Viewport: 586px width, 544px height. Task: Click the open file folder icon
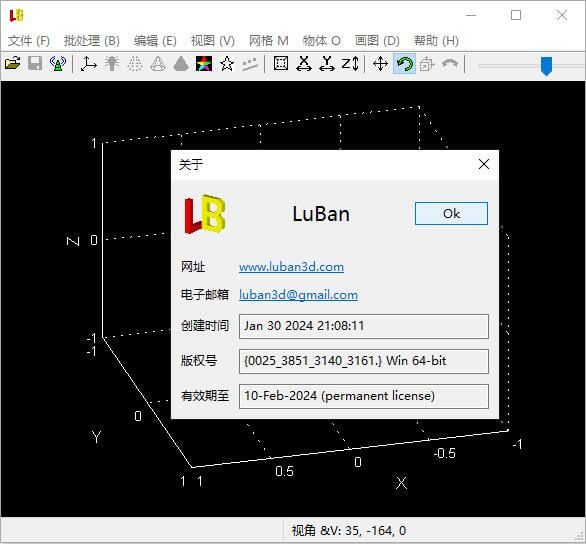point(13,64)
